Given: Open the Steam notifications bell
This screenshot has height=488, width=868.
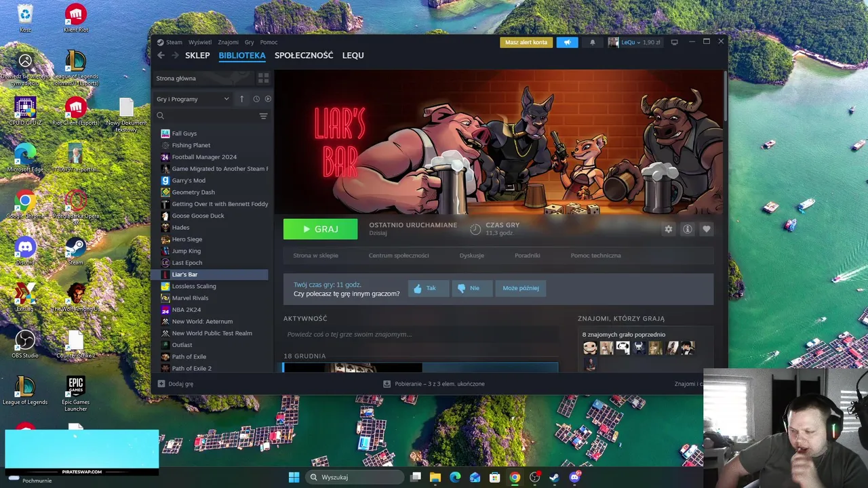Looking at the screenshot, I should (592, 42).
